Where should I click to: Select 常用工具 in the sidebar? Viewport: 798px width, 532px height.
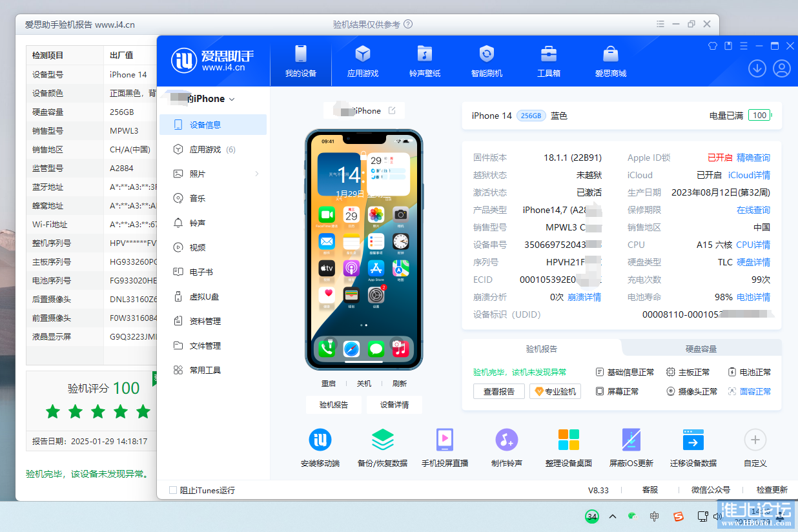pyautogui.click(x=213, y=370)
